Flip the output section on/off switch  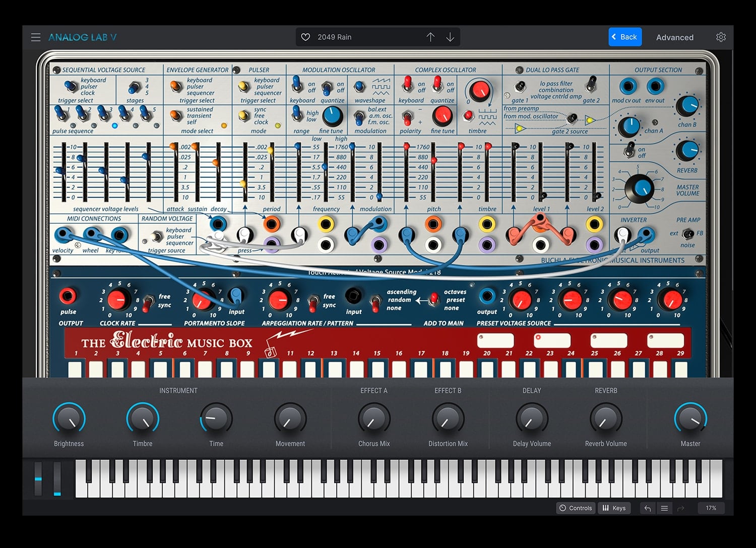[x=629, y=150]
